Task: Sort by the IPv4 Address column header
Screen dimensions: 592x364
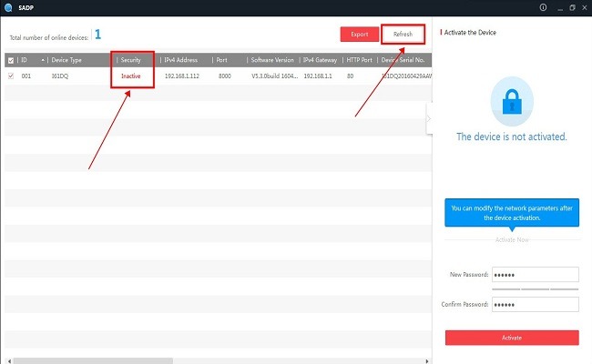Action: click(181, 60)
